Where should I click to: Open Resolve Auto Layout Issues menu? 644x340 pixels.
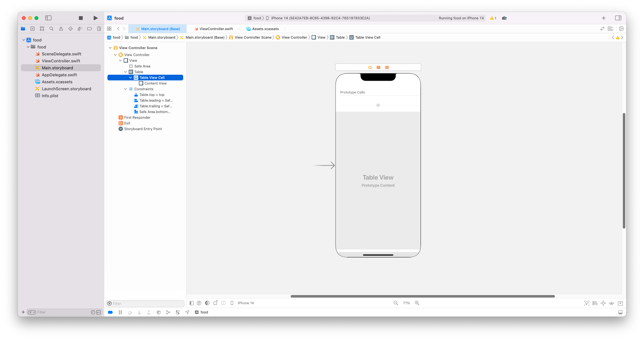(612, 303)
